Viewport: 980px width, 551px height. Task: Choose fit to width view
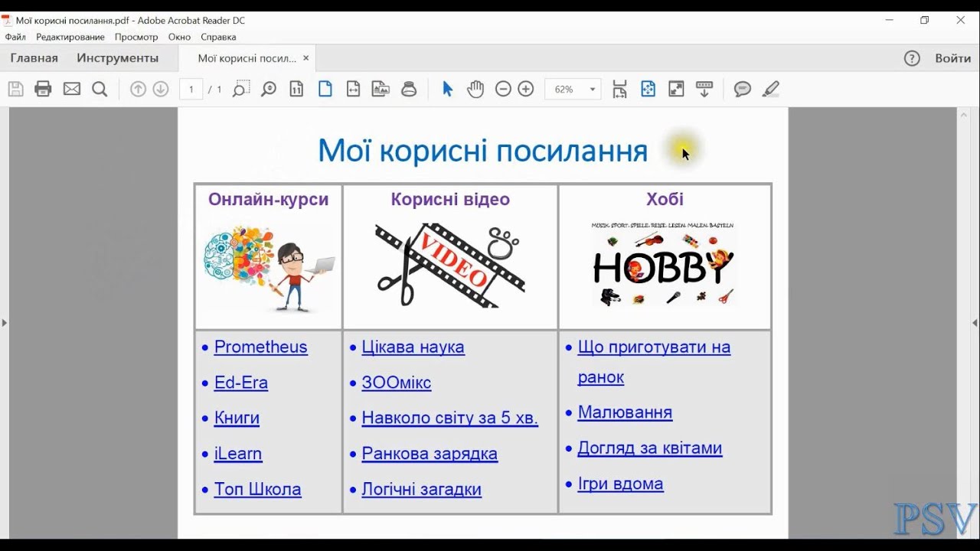(x=353, y=90)
